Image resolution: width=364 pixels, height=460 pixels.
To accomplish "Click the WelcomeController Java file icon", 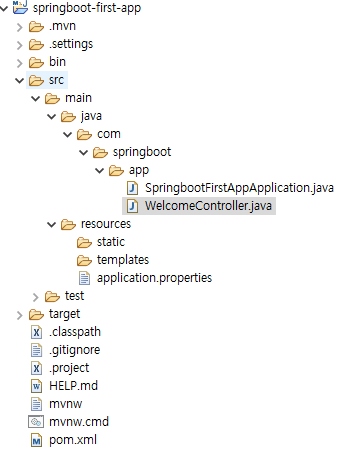I will click(x=133, y=206).
